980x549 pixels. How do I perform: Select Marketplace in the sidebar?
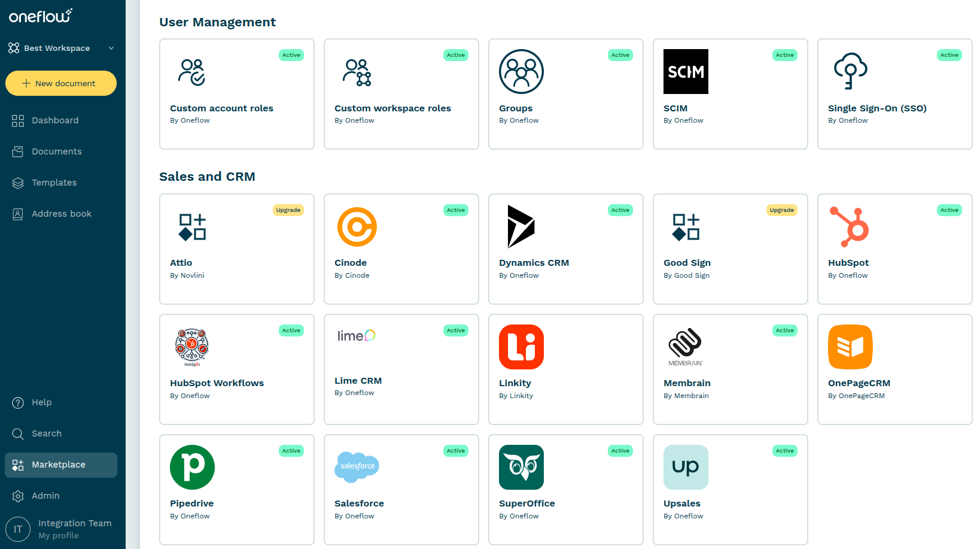61,465
